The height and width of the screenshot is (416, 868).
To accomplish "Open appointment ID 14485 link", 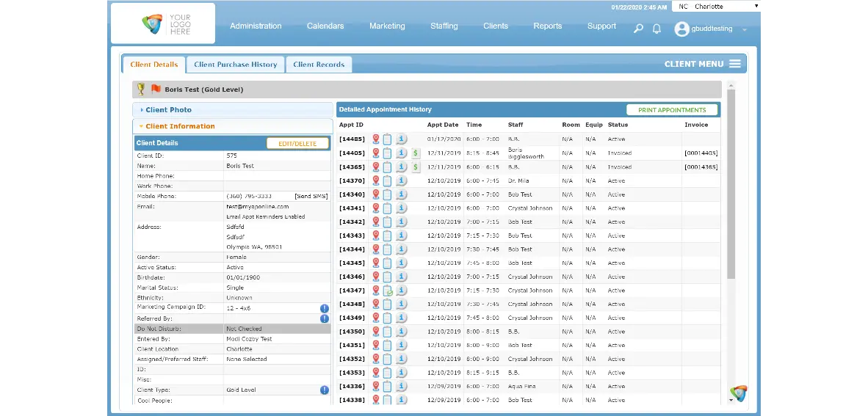I will [x=352, y=139].
